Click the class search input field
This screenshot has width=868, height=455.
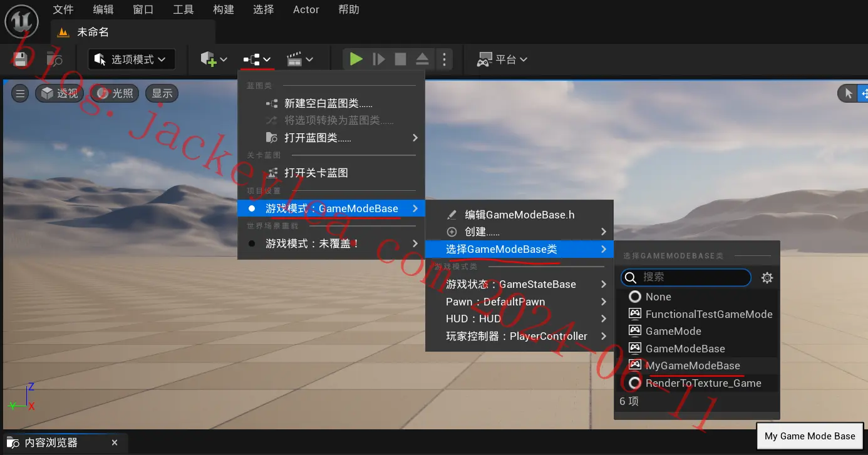click(x=686, y=277)
